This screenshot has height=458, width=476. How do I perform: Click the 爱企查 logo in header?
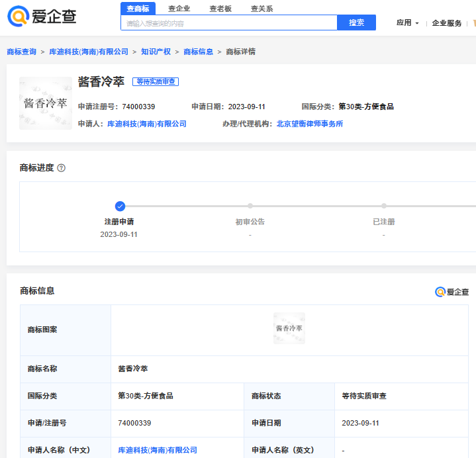42,17
